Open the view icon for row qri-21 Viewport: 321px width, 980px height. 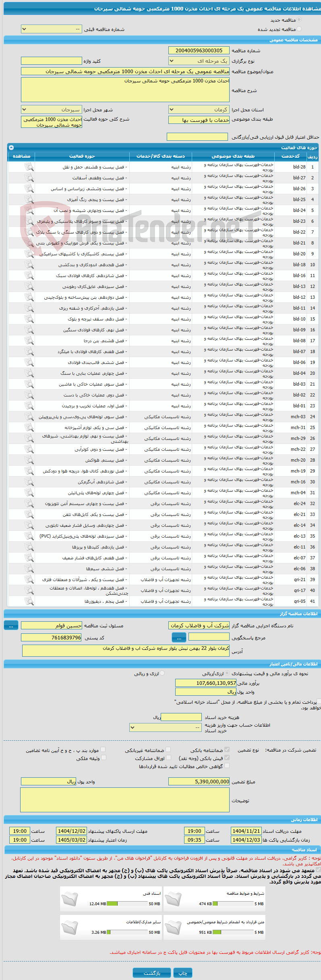click(29, 579)
